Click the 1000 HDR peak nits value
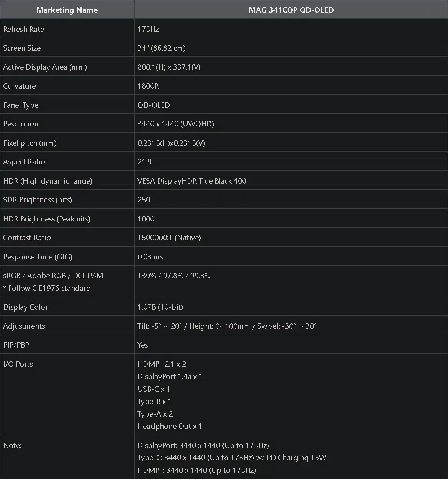Screen dimensions: 448x479 point(146,219)
